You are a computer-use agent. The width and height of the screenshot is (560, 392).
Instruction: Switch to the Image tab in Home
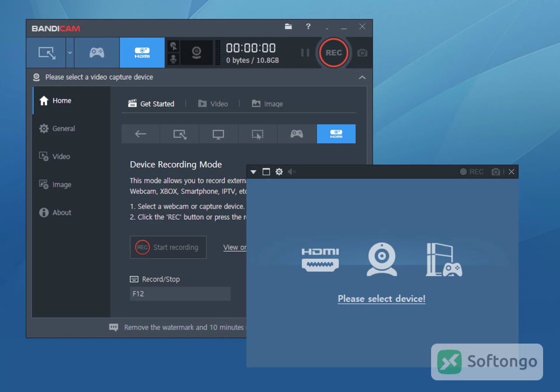click(x=267, y=104)
